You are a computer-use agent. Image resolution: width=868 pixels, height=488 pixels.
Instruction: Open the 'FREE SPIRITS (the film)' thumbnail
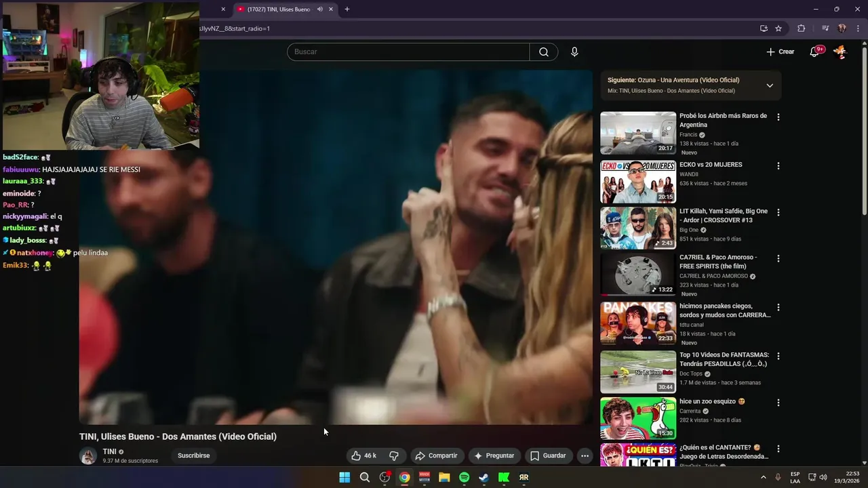(638, 274)
